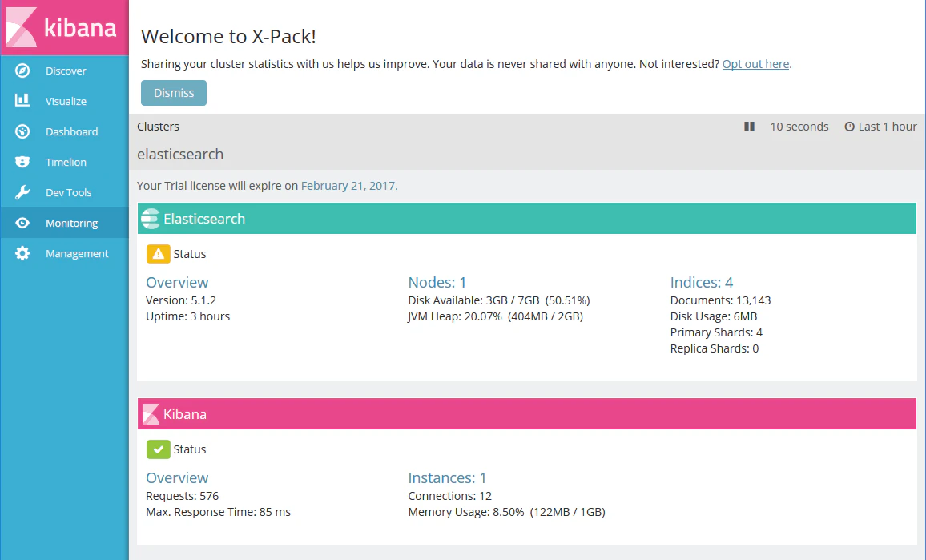This screenshot has height=560, width=926.
Task: Click Requests: 576 text
Action: click(x=183, y=496)
